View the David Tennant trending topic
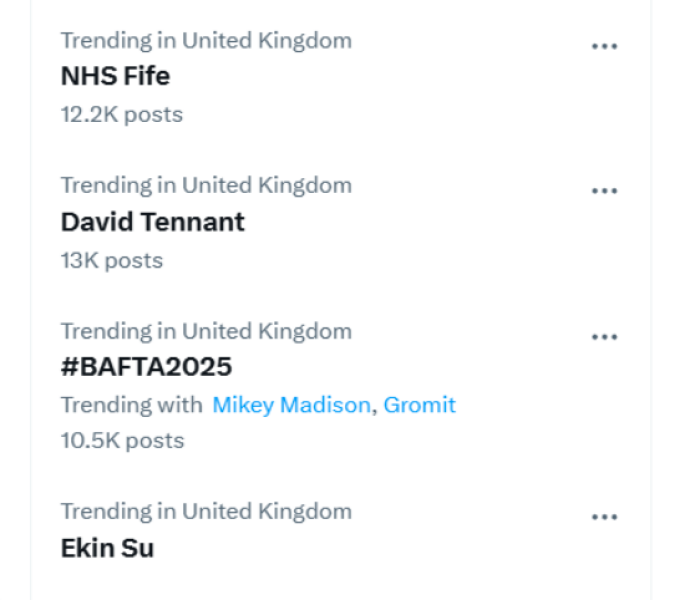Viewport: 685px width, 600px height. tap(152, 221)
